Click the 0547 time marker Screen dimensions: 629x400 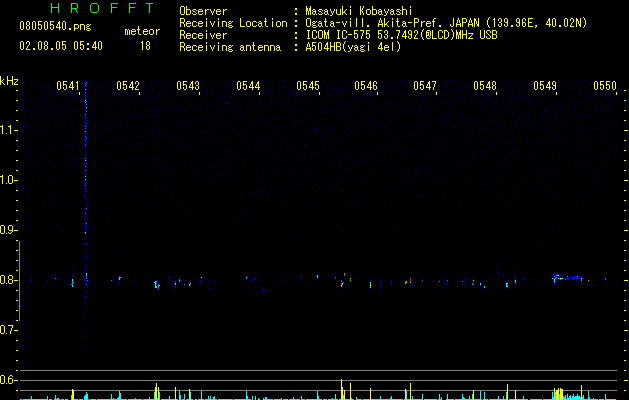click(x=425, y=86)
